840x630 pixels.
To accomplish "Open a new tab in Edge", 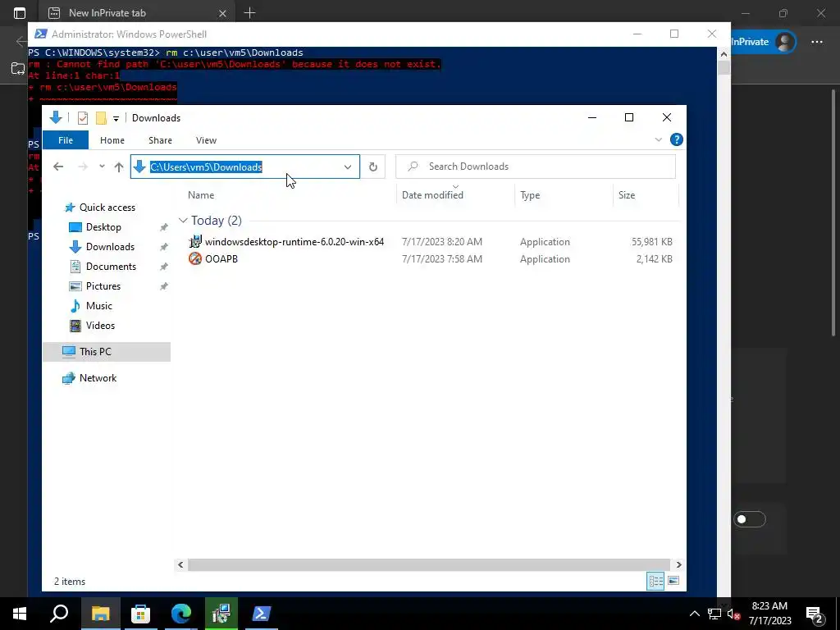I will tap(249, 13).
